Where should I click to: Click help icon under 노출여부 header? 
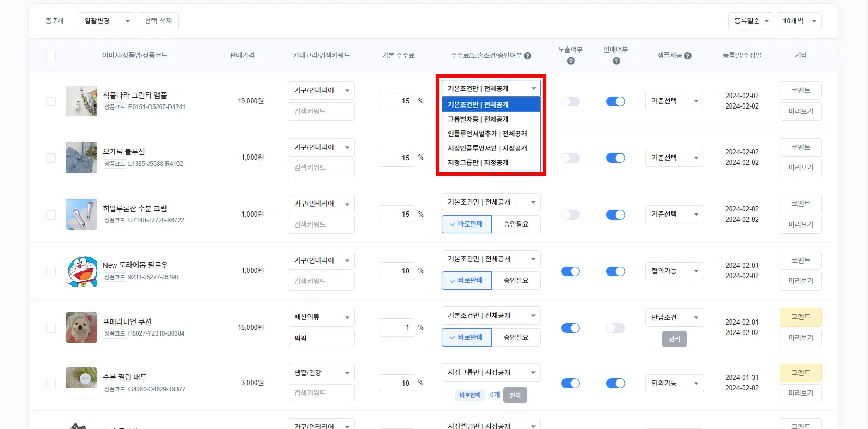pyautogui.click(x=570, y=61)
